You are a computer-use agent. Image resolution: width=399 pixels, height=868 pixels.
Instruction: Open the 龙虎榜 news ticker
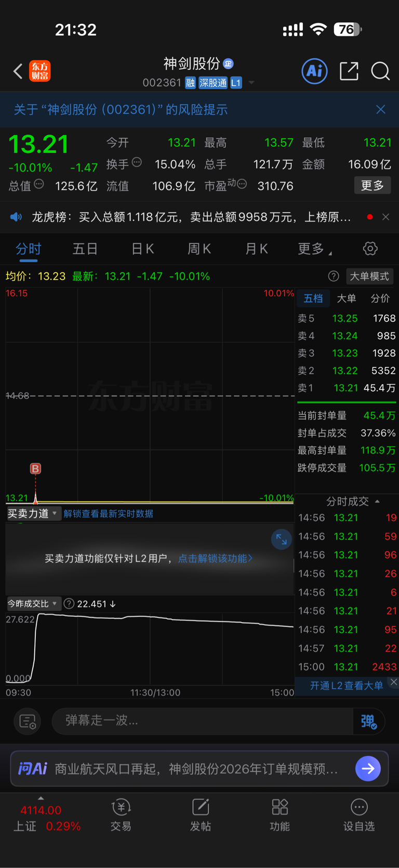click(x=191, y=217)
